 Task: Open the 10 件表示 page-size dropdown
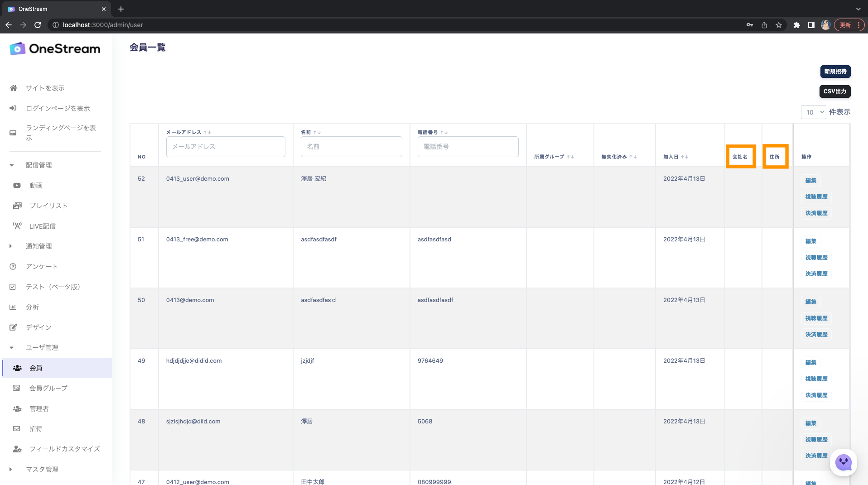(813, 112)
